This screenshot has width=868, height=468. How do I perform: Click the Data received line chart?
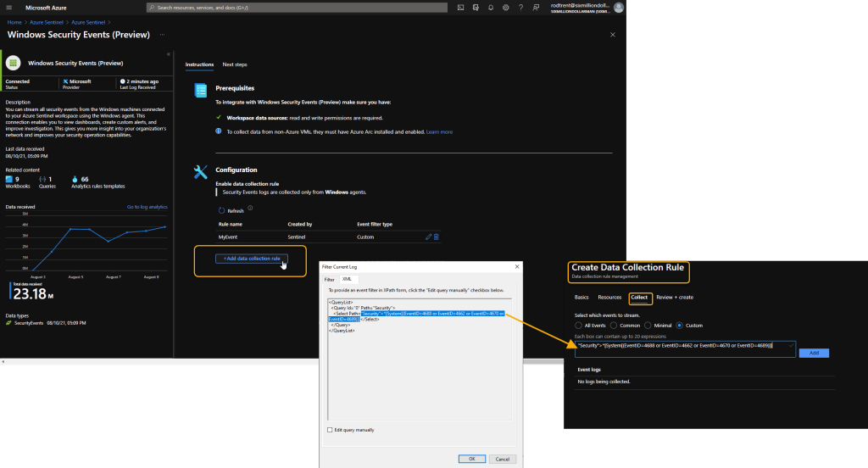click(86, 243)
